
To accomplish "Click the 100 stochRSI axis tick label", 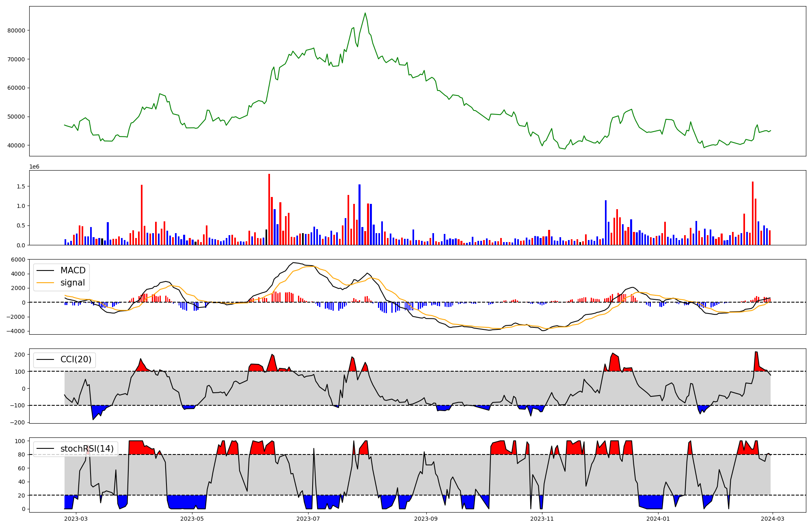I will click(20, 441).
